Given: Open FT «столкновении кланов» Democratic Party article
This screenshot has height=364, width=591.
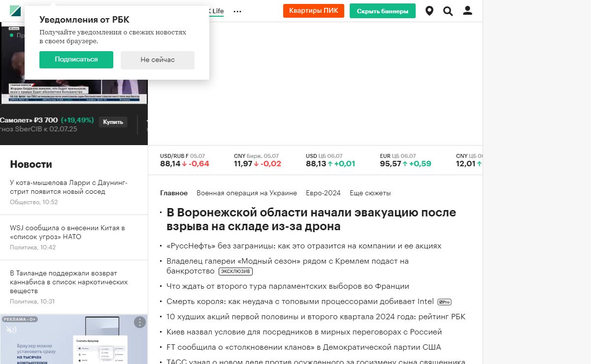Looking at the screenshot, I should pos(304,347).
